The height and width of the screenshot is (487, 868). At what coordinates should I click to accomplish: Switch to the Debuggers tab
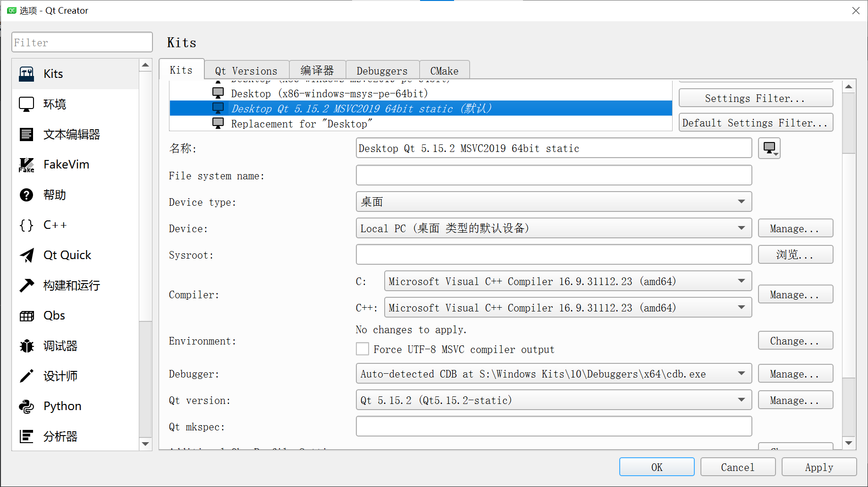382,71
